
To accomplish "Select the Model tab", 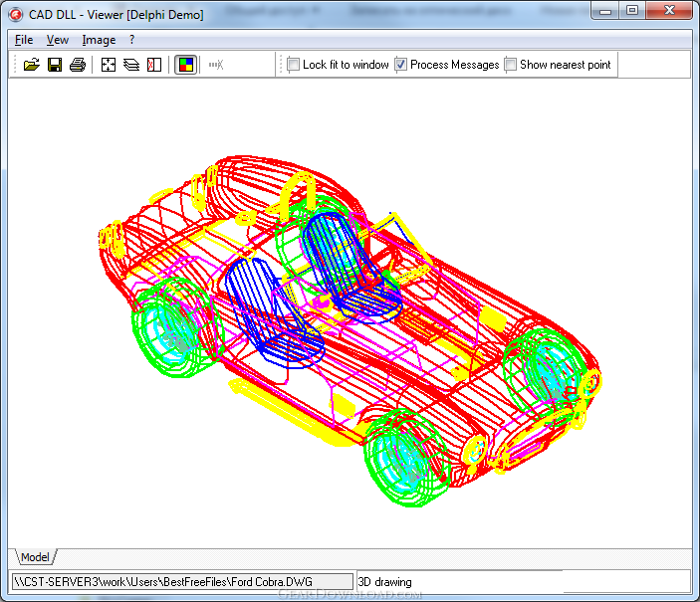I will pos(35,557).
